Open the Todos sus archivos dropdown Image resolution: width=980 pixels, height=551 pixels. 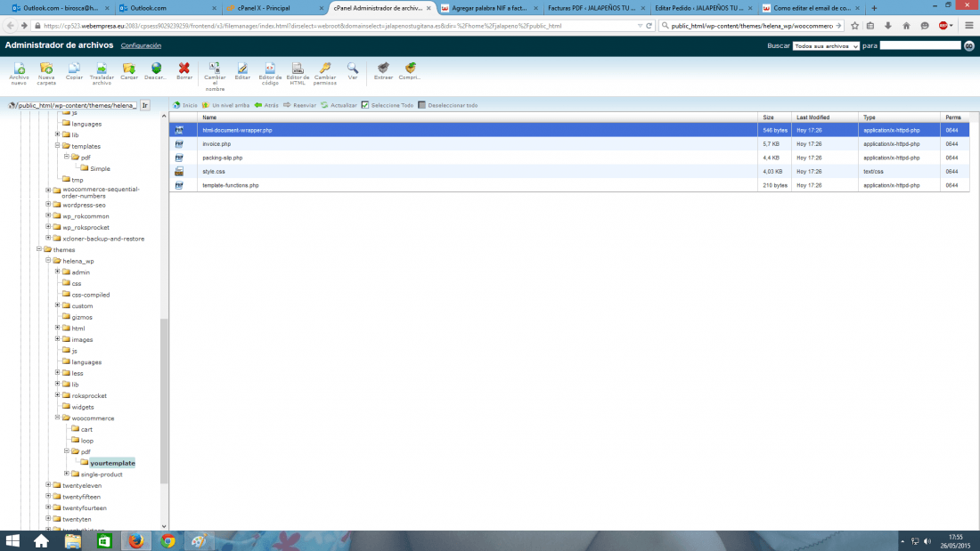[x=826, y=46]
